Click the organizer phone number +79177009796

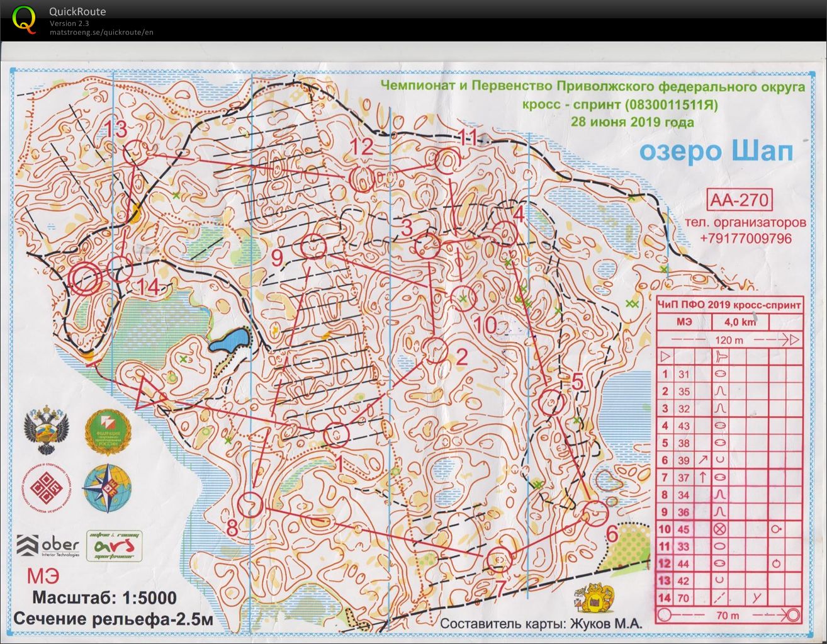(745, 239)
